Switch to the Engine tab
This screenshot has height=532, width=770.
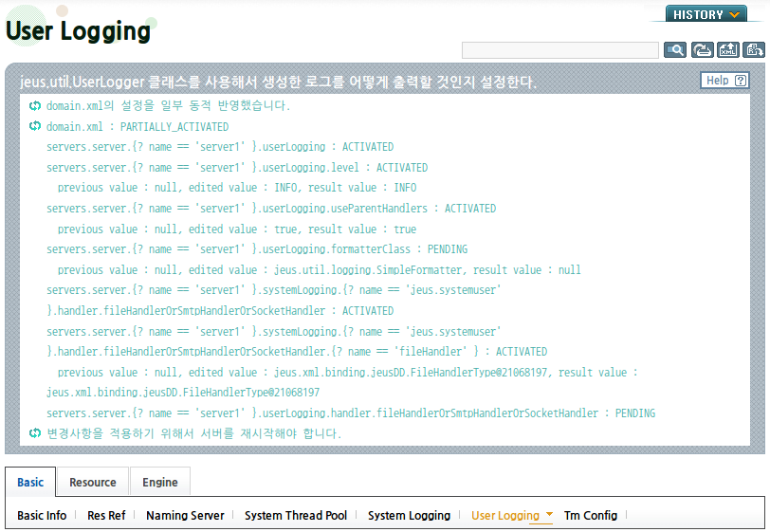160,482
